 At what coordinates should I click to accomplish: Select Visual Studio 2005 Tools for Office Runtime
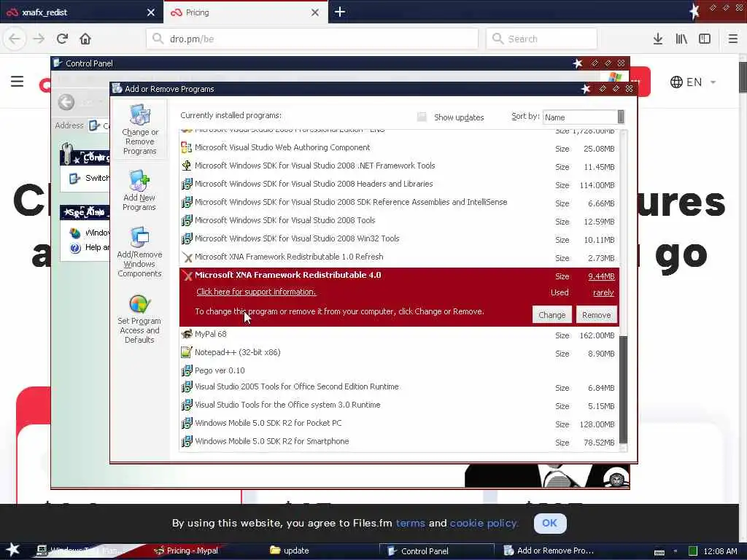pos(399,387)
